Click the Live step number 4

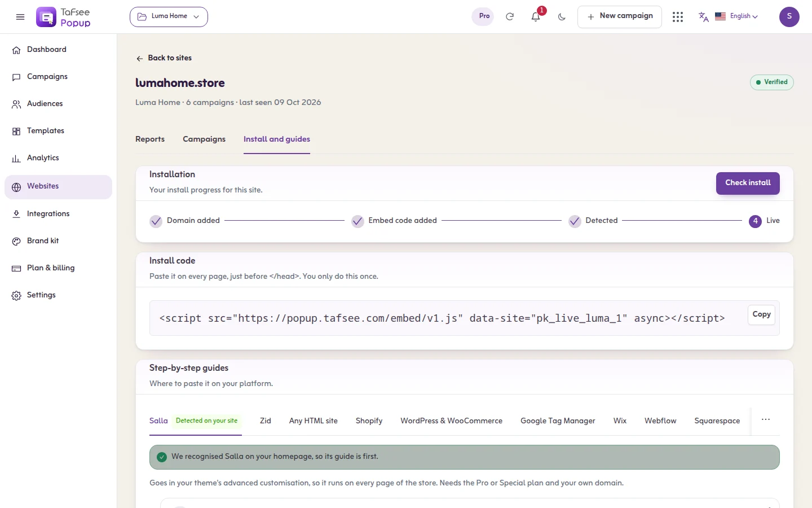tap(756, 221)
